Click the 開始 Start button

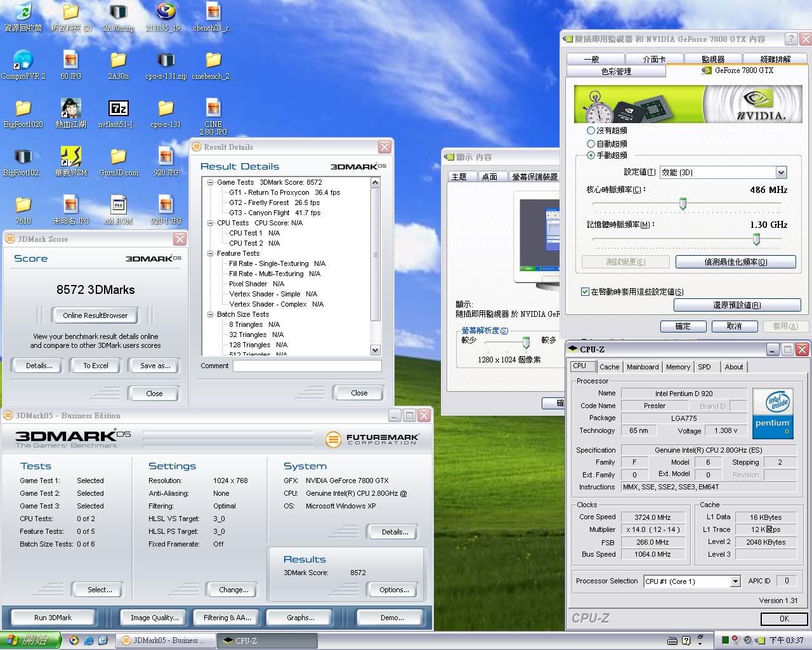click(30, 640)
